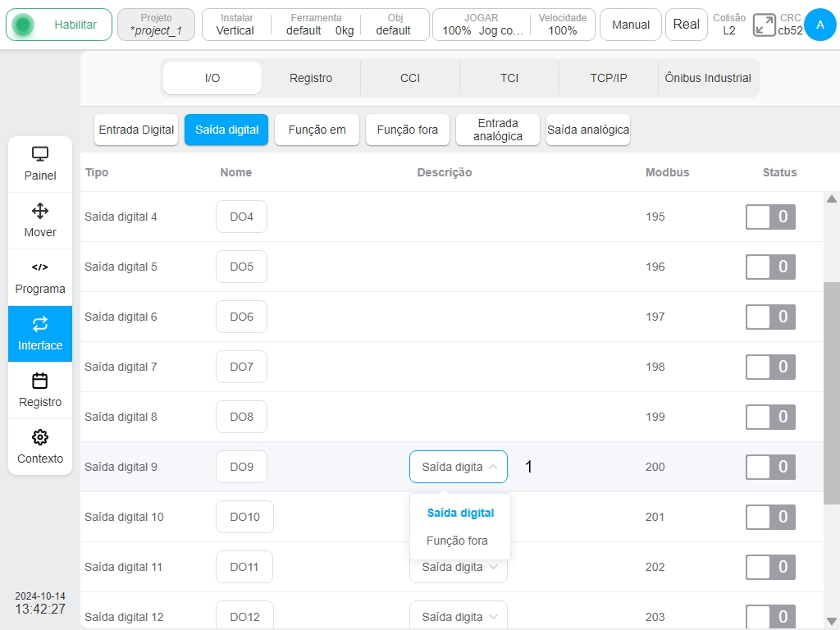Open the Painel monitor icon
The image size is (840, 630).
[x=40, y=153]
